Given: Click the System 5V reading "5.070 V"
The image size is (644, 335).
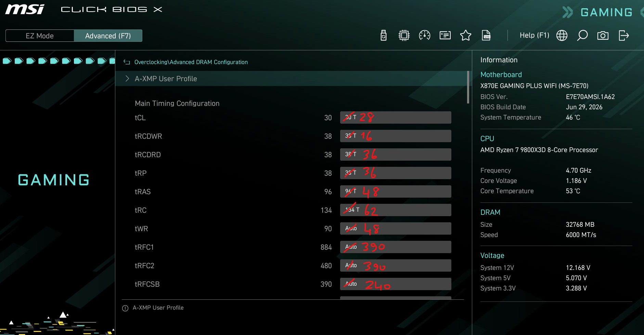Looking at the screenshot, I should [576, 278].
